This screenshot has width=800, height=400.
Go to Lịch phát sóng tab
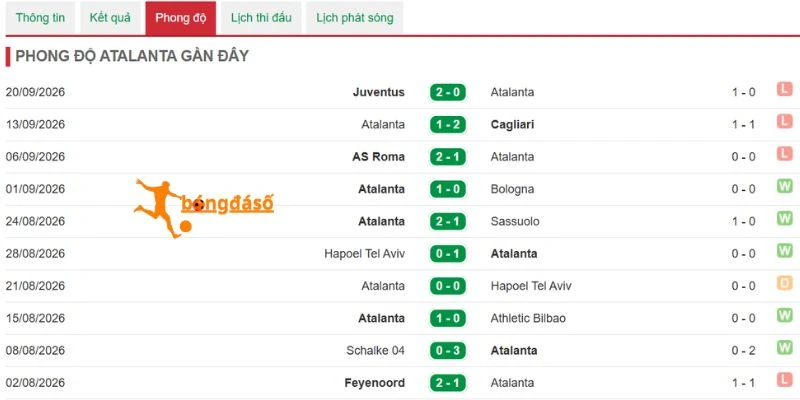[355, 18]
